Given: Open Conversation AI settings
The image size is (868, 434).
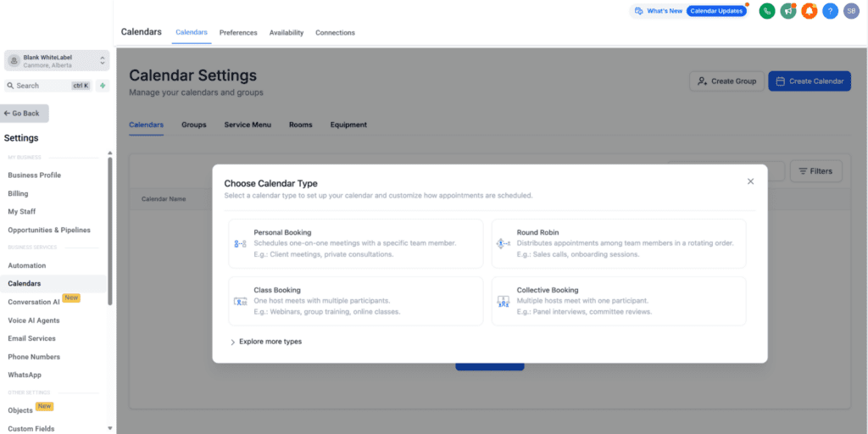Looking at the screenshot, I should [34, 303].
